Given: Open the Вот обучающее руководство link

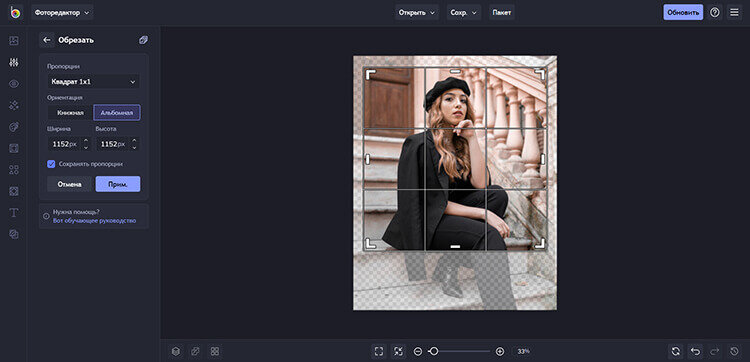Looking at the screenshot, I should coord(95,220).
